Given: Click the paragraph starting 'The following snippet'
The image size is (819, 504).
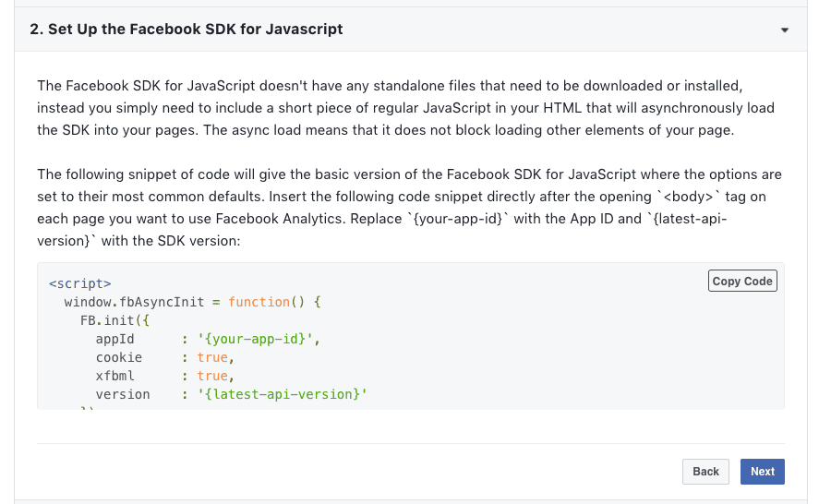Looking at the screenshot, I should coord(410,208).
